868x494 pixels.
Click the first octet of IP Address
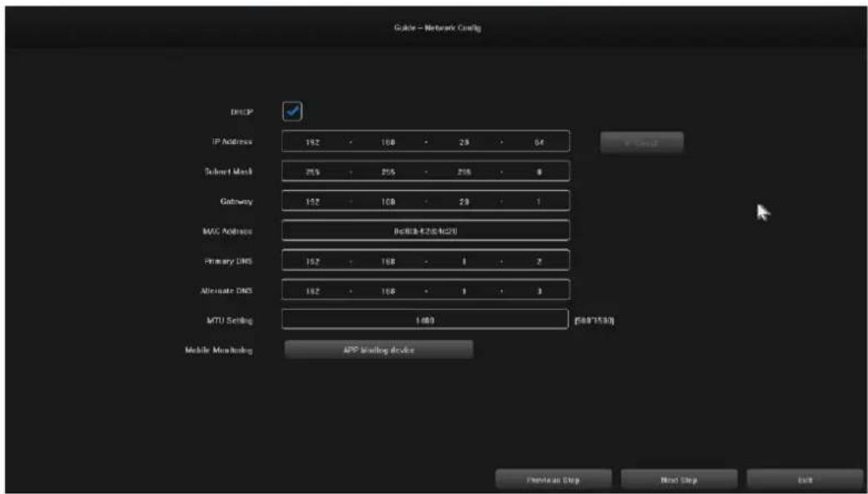point(313,142)
